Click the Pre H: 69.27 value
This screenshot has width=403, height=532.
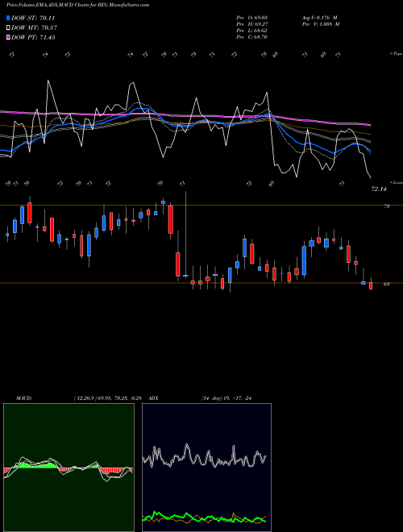click(251, 24)
